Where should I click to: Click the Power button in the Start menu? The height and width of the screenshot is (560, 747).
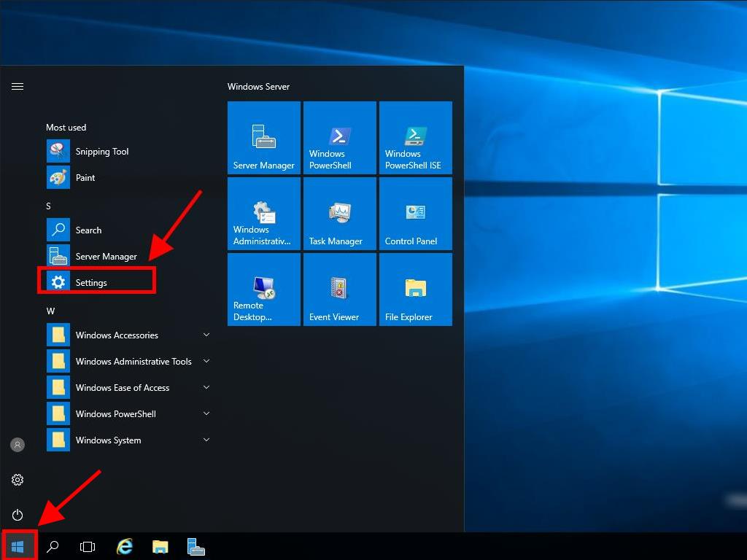tap(18, 515)
